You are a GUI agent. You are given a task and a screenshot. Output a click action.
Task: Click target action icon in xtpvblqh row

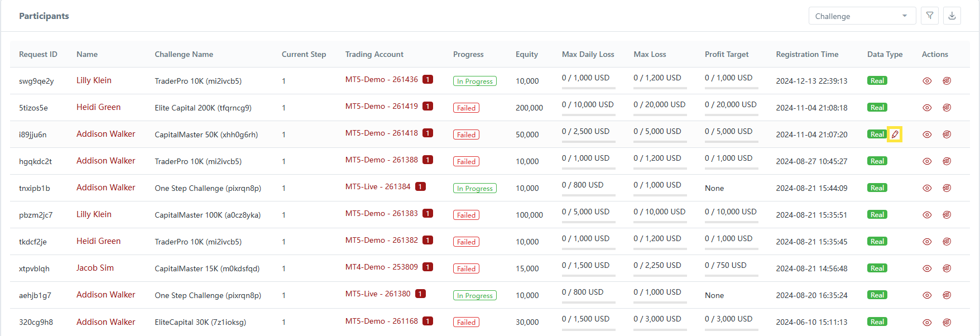(x=947, y=268)
